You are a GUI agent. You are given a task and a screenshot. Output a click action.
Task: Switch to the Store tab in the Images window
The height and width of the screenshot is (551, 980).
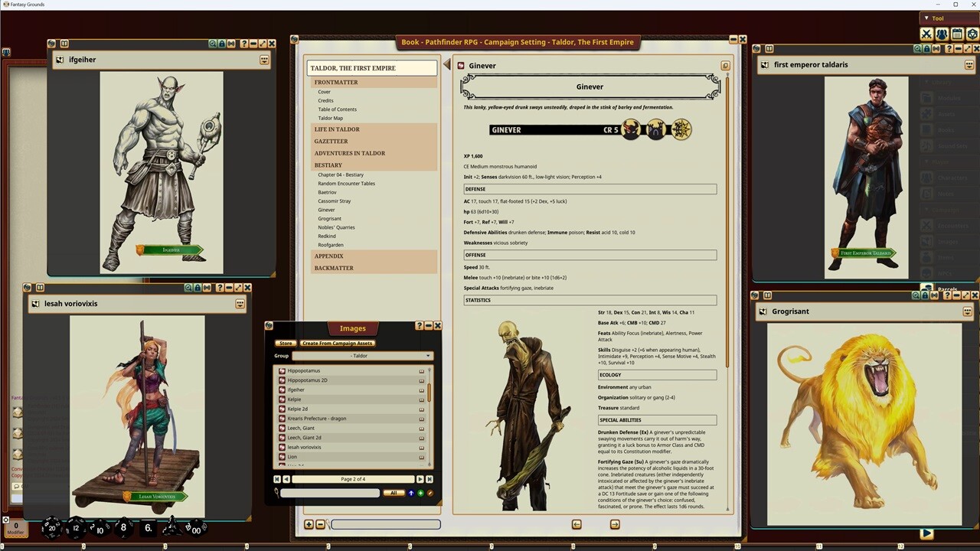coord(285,343)
